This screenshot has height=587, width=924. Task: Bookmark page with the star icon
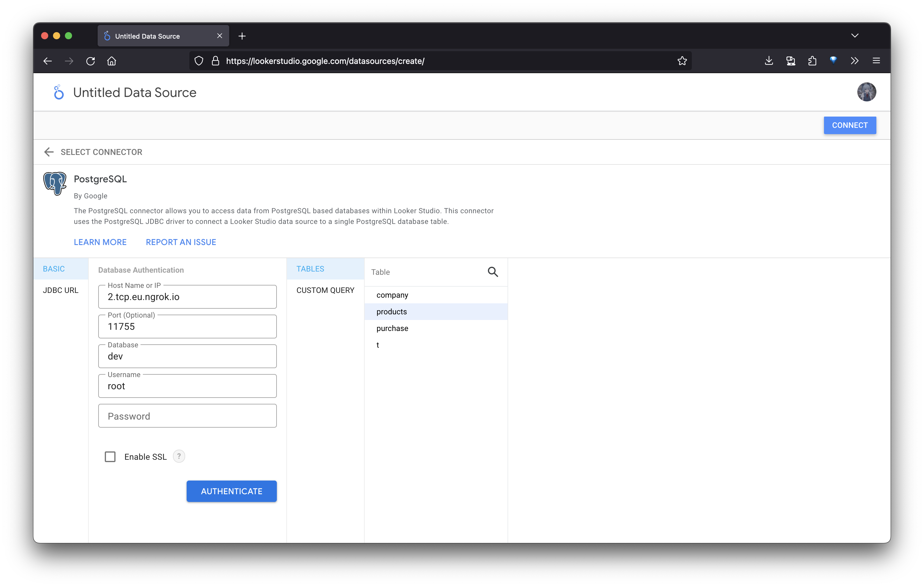(682, 61)
